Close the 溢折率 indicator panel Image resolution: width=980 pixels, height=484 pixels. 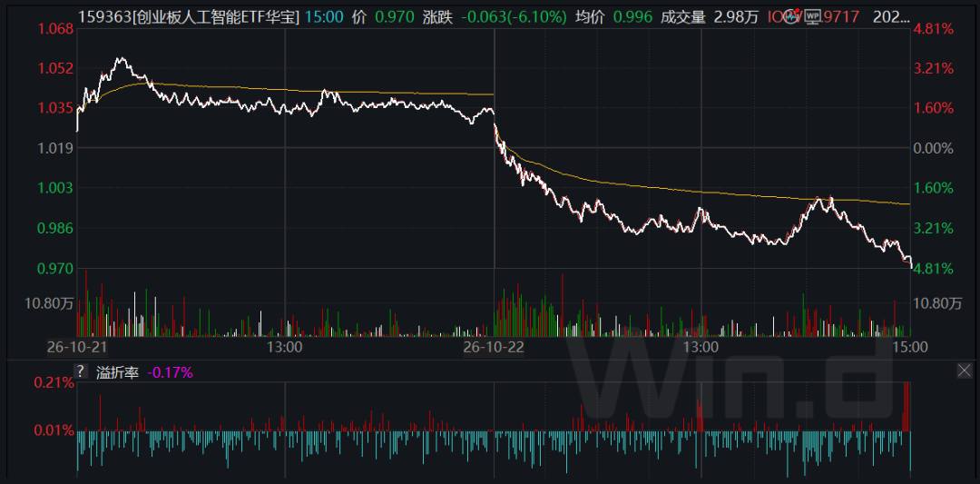pos(965,371)
